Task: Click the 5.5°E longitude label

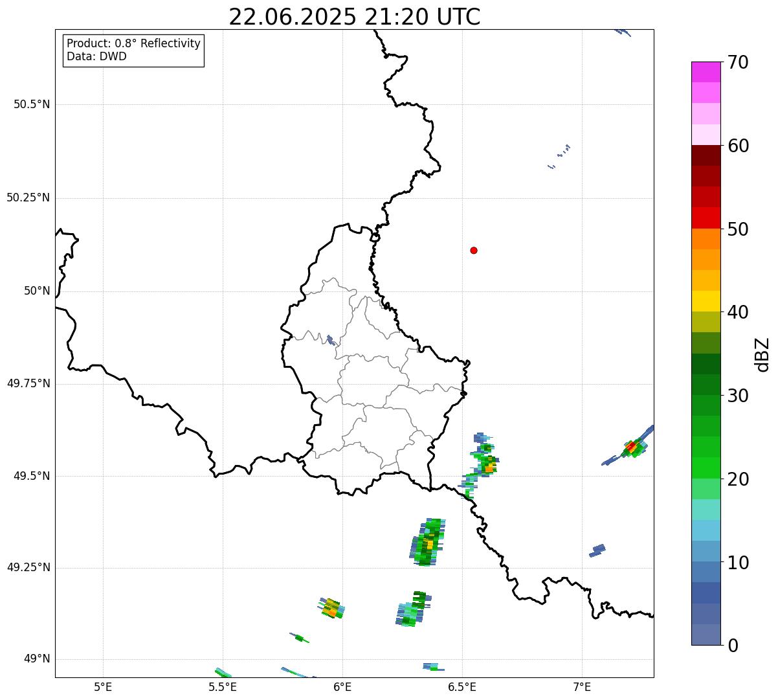Action: point(223,687)
